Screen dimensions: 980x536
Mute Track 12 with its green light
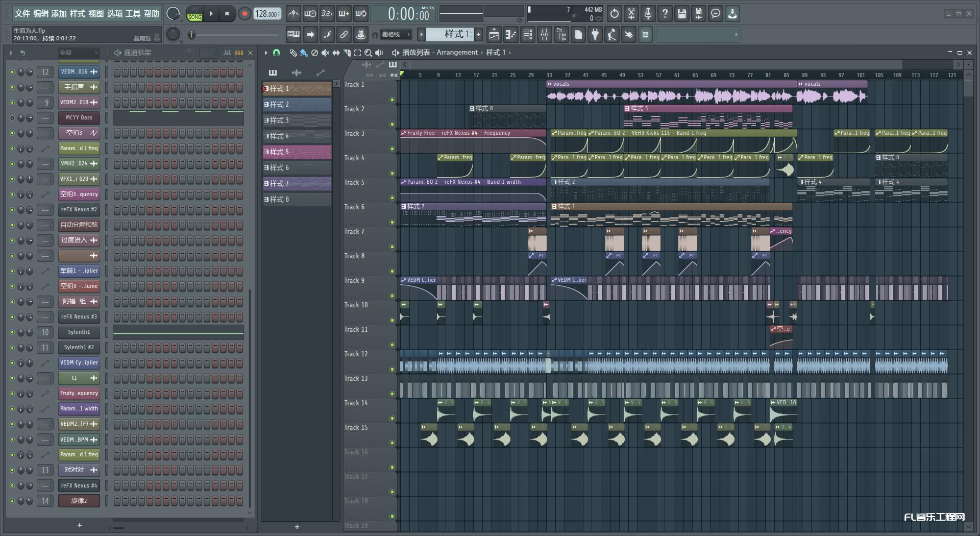(392, 369)
